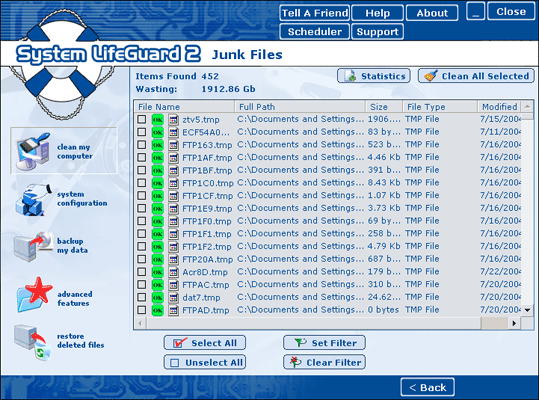Click green OK status icon for FTP1BF.tmp

pyautogui.click(x=157, y=170)
